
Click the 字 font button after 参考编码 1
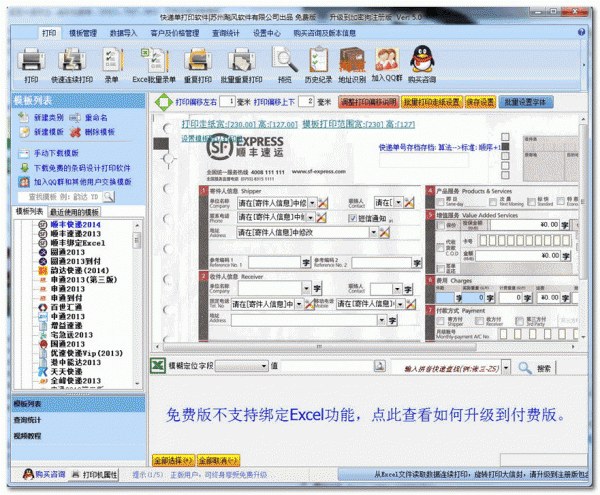coord(306,262)
